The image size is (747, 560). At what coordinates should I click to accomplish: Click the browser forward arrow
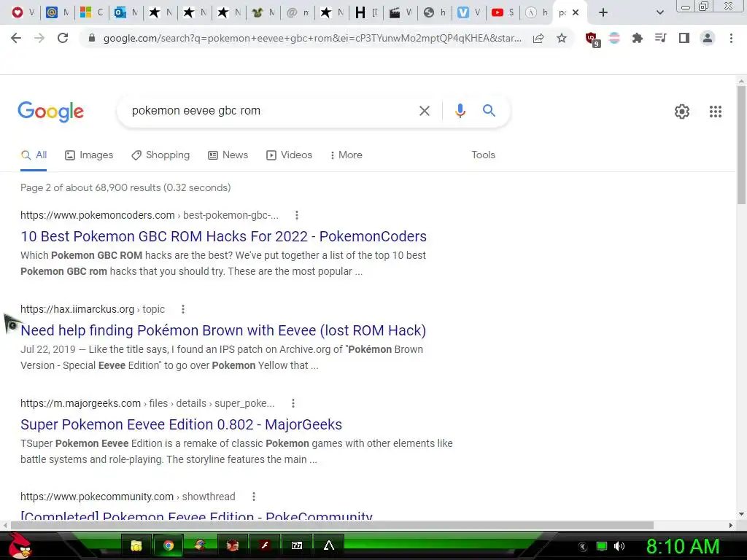pos(39,38)
